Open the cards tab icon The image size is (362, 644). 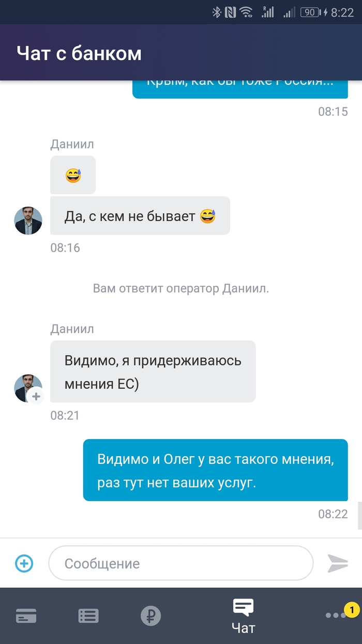(26, 616)
